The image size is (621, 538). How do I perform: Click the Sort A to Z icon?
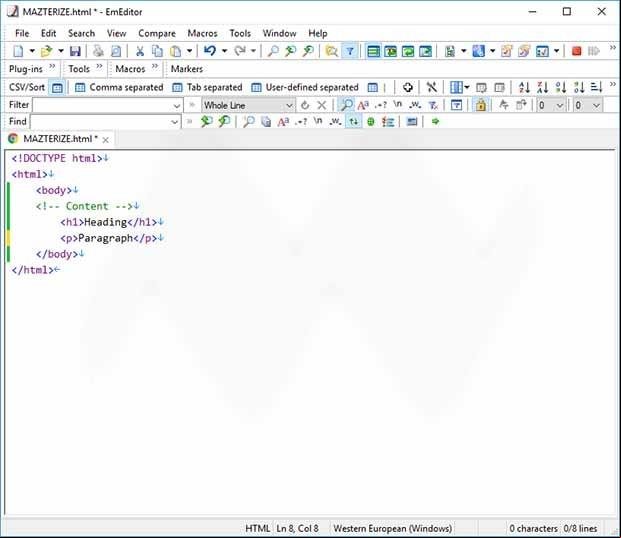[x=524, y=87]
